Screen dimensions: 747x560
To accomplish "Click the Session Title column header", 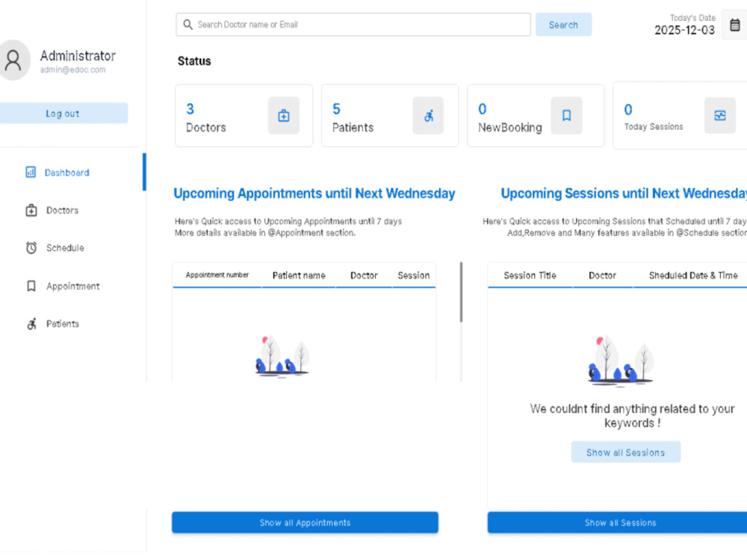I will tap(530, 276).
